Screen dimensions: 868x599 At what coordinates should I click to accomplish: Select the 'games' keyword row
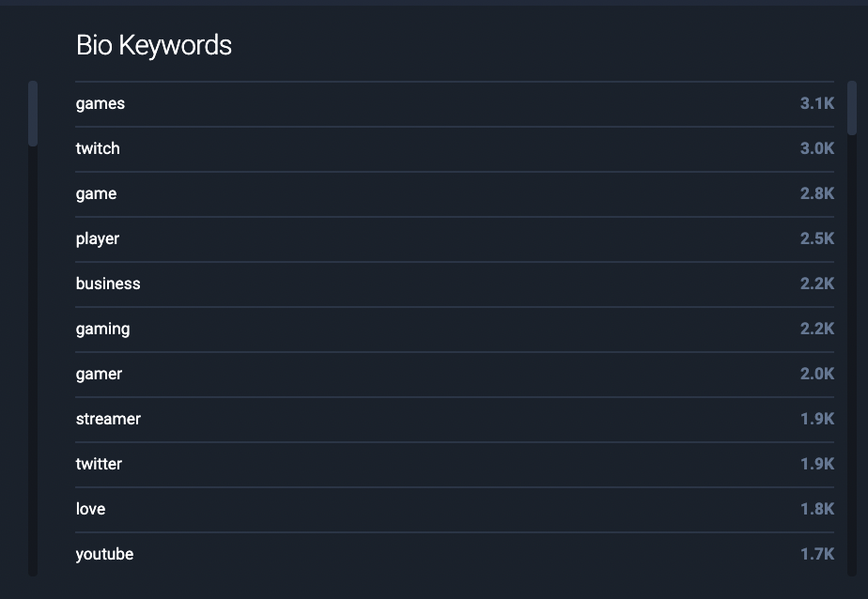[x=455, y=104]
